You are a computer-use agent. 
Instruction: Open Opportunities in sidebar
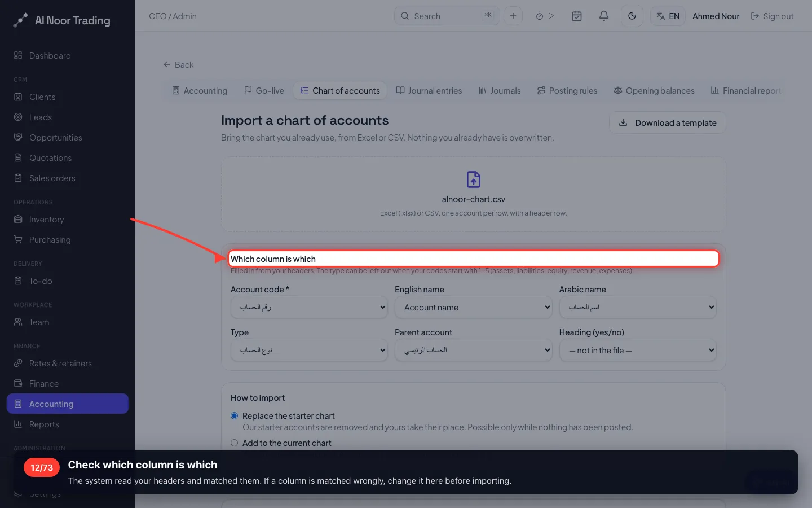68,137
